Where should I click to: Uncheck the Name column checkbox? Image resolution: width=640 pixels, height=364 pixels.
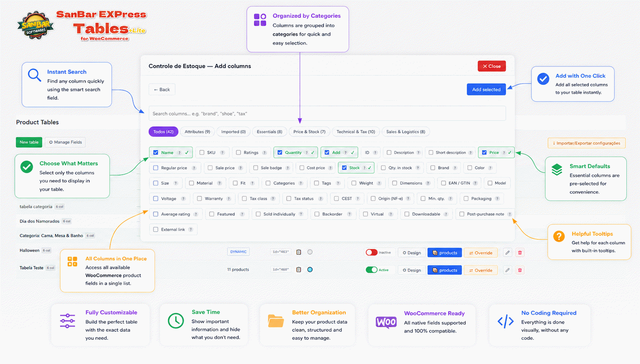coord(156,152)
